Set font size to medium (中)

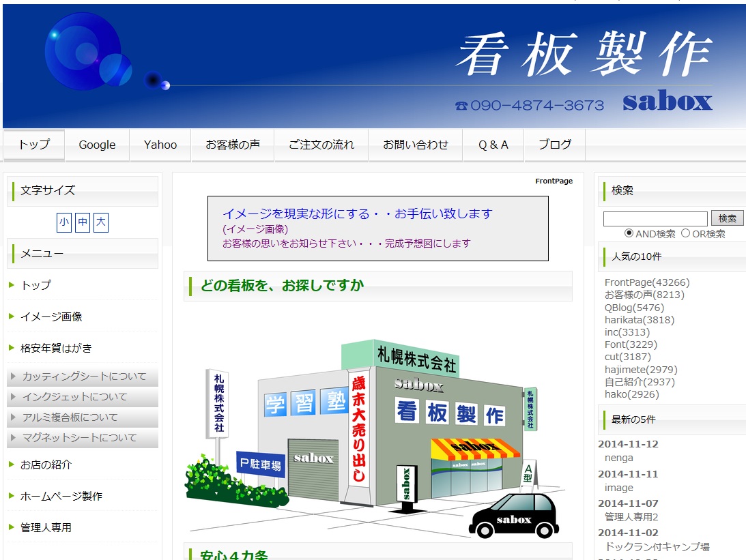click(x=83, y=222)
